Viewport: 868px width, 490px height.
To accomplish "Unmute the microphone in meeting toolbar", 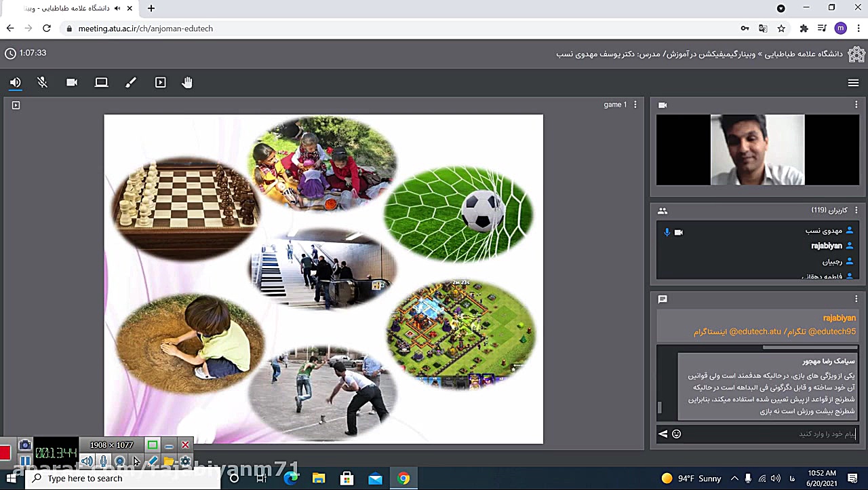I will coord(43,83).
